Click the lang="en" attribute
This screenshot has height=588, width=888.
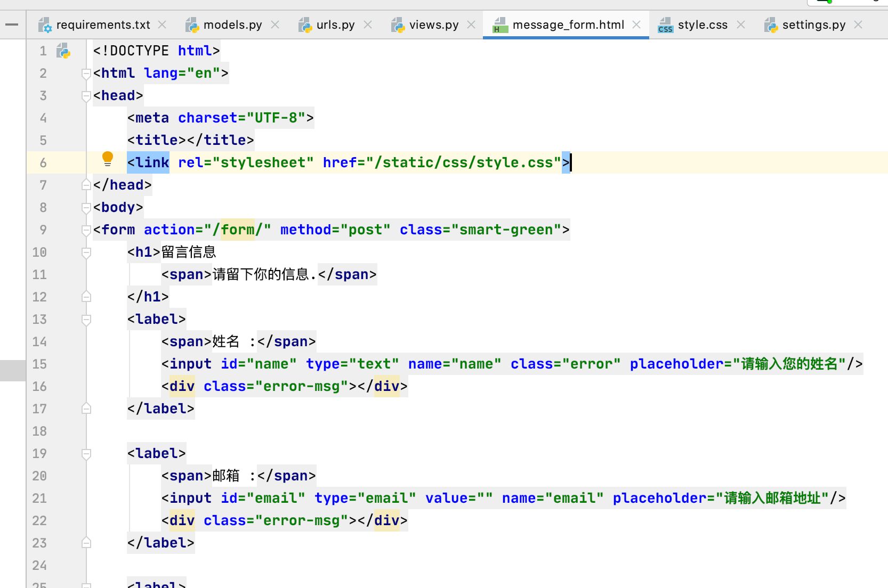(x=182, y=73)
